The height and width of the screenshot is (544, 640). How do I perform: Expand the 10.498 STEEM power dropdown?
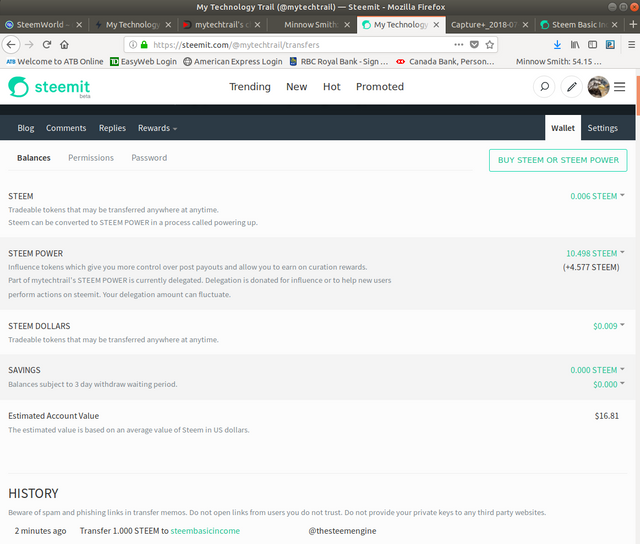click(595, 253)
